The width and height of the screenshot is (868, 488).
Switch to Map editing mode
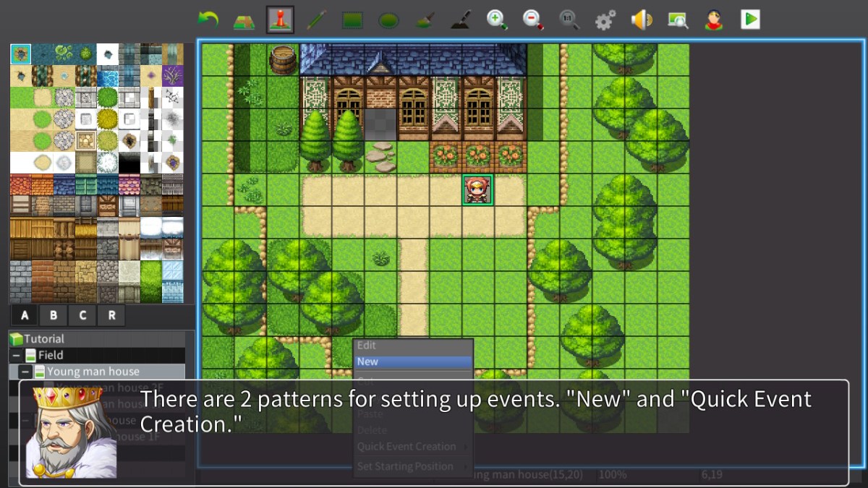244,20
